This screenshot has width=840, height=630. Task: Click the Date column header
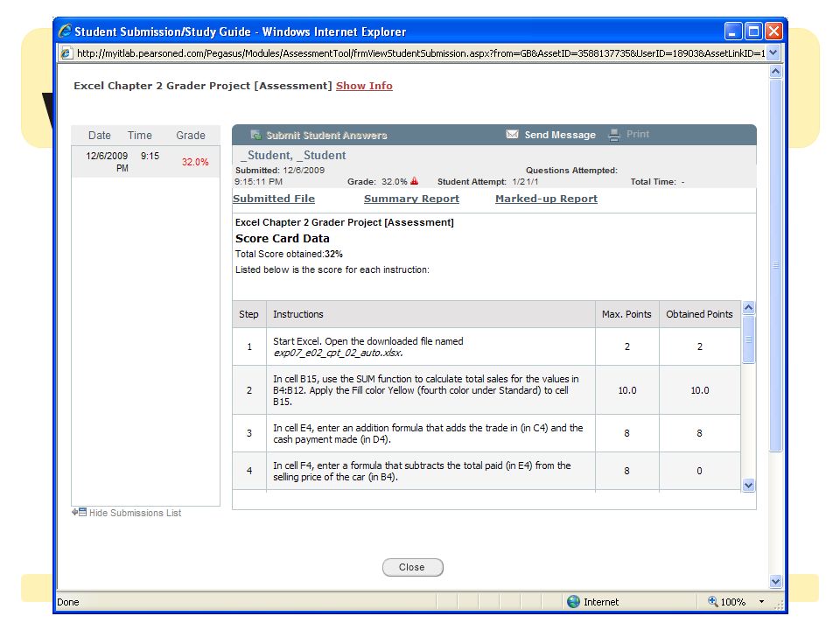pos(100,136)
